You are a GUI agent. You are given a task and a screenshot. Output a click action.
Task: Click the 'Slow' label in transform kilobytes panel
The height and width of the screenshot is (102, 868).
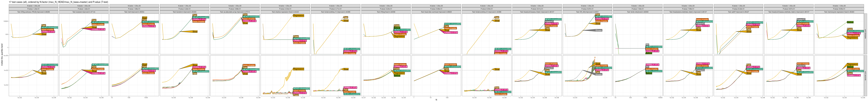[195, 32]
